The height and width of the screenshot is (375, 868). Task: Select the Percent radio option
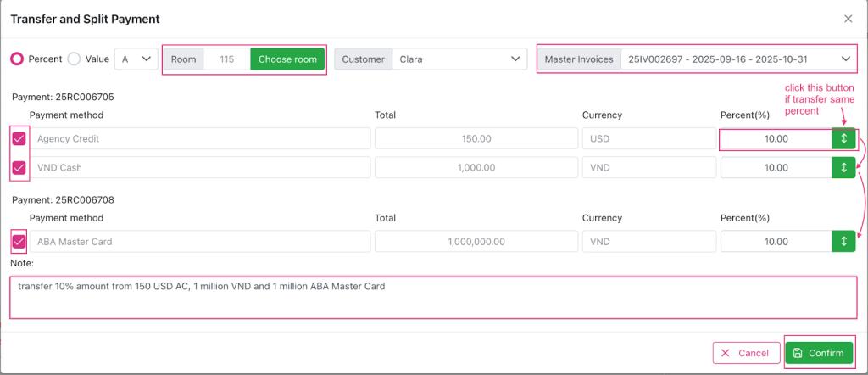pyautogui.click(x=17, y=59)
